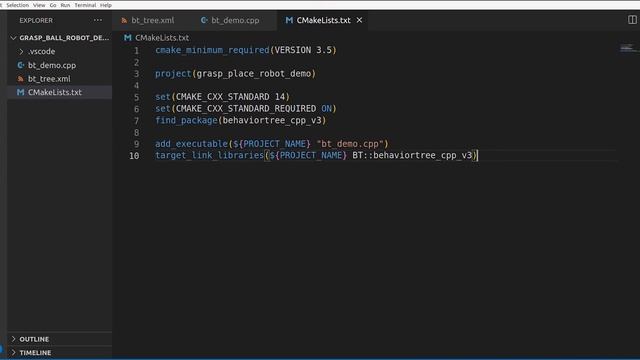This screenshot has width=640, height=360.
Task: Click CMAKE_CXX_STANDARD 14 on line 5
Action: tap(230, 97)
